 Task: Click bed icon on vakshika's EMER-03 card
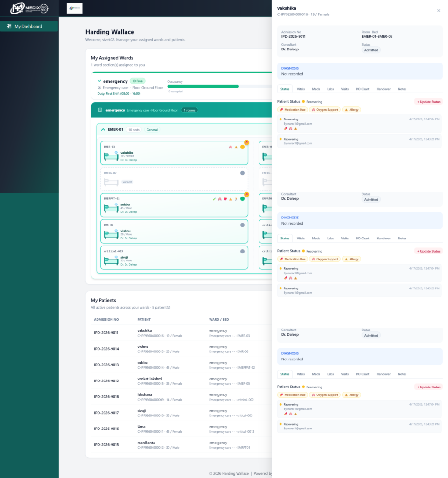[x=111, y=156]
